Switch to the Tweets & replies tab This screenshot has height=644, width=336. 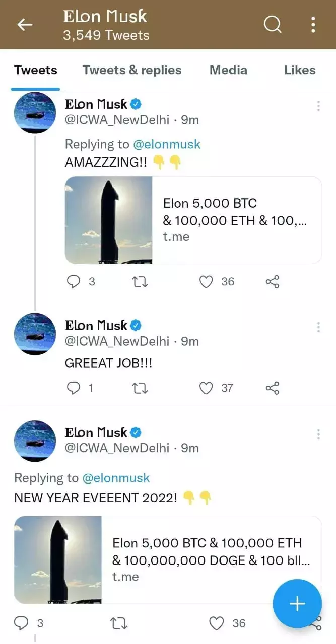[132, 70]
